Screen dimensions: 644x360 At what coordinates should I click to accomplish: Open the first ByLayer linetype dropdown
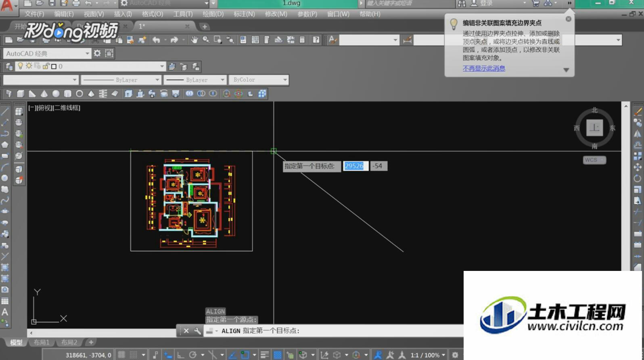pyautogui.click(x=121, y=80)
